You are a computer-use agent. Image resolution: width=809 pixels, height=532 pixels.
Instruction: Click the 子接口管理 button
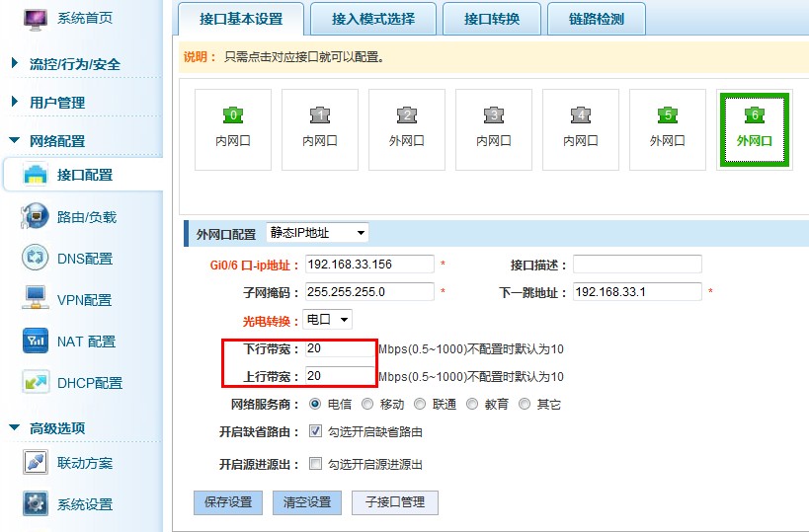[395, 502]
